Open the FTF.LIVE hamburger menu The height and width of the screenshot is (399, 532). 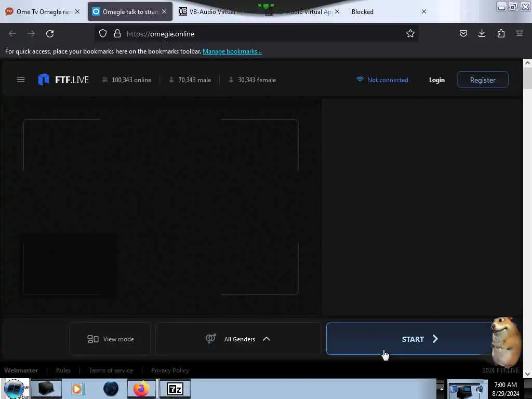[21, 79]
